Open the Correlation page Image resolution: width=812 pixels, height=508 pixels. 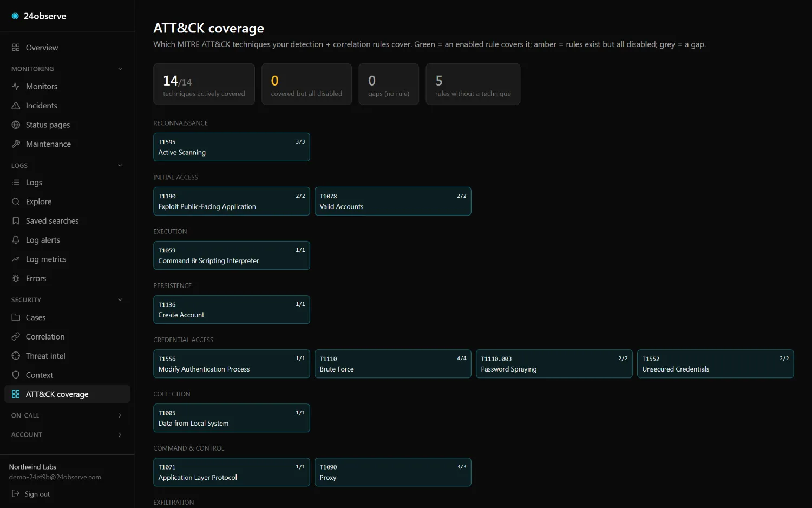[x=67, y=337]
